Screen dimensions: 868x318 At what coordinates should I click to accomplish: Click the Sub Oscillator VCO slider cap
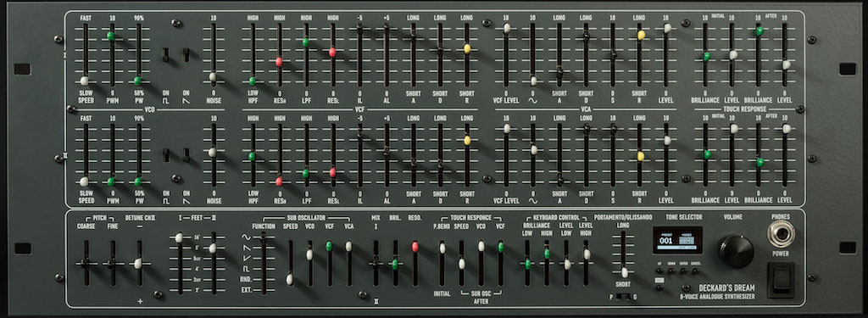click(x=309, y=255)
